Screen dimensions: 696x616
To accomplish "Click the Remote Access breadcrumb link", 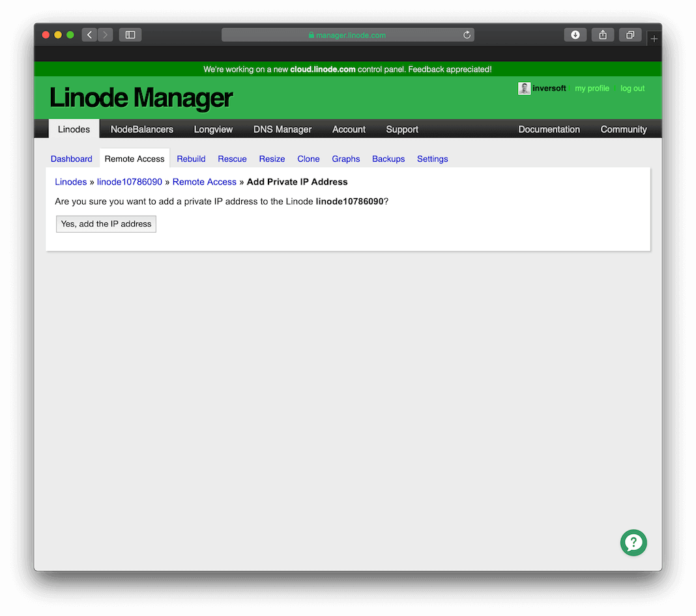I will point(204,182).
